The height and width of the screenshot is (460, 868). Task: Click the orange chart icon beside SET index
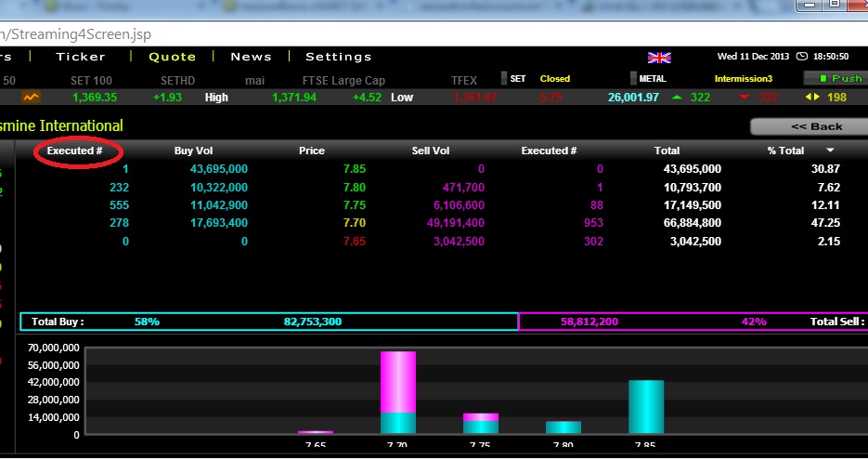[x=31, y=97]
